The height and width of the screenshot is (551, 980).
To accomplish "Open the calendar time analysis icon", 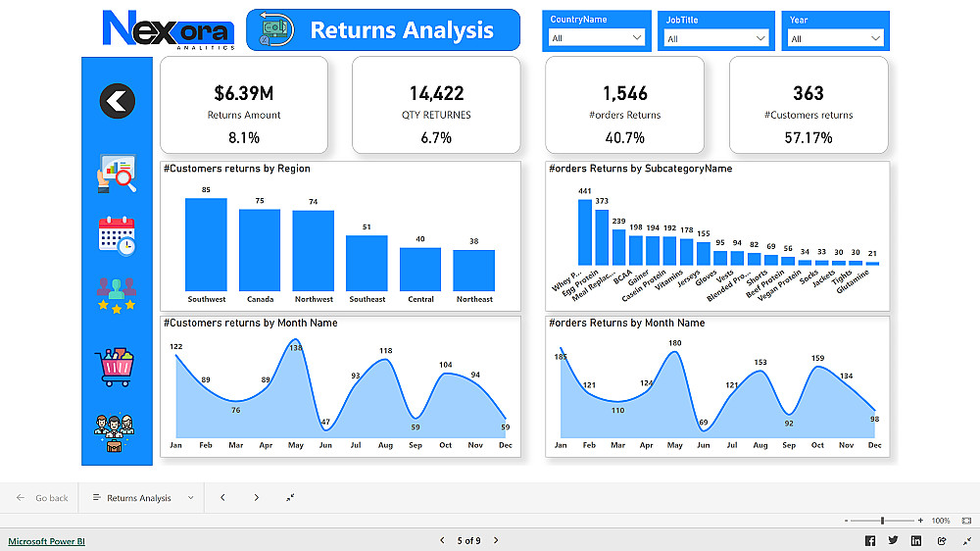I will tap(117, 235).
